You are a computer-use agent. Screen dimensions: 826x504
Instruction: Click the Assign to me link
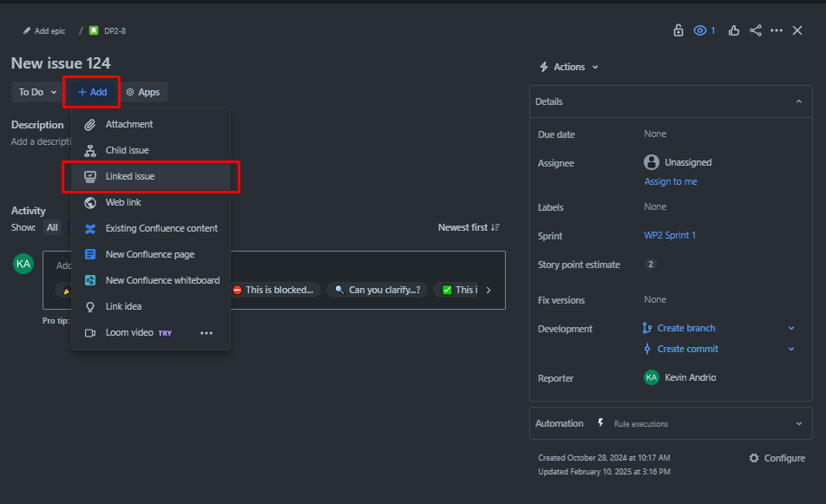(671, 181)
